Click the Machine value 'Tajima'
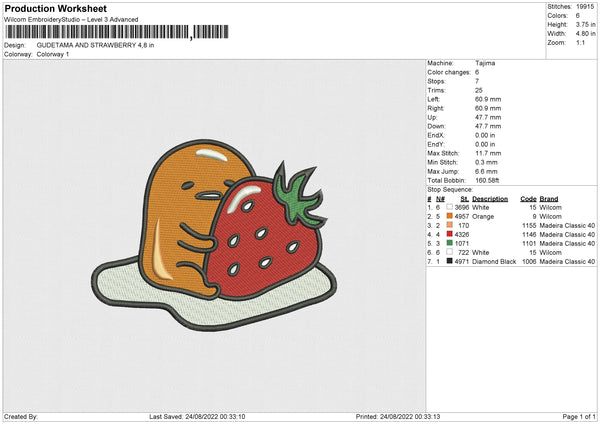This screenshot has height=424, width=600. click(x=485, y=63)
